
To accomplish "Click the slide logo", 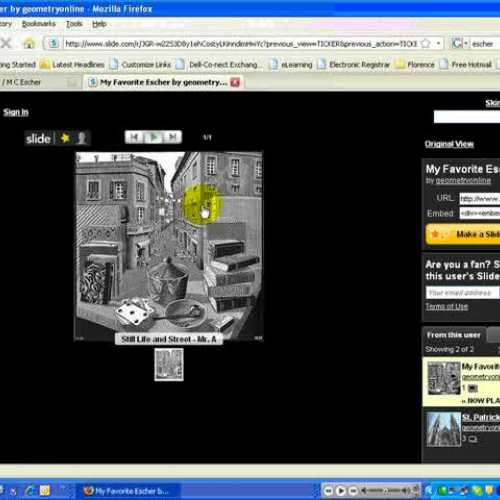I will point(38,138).
